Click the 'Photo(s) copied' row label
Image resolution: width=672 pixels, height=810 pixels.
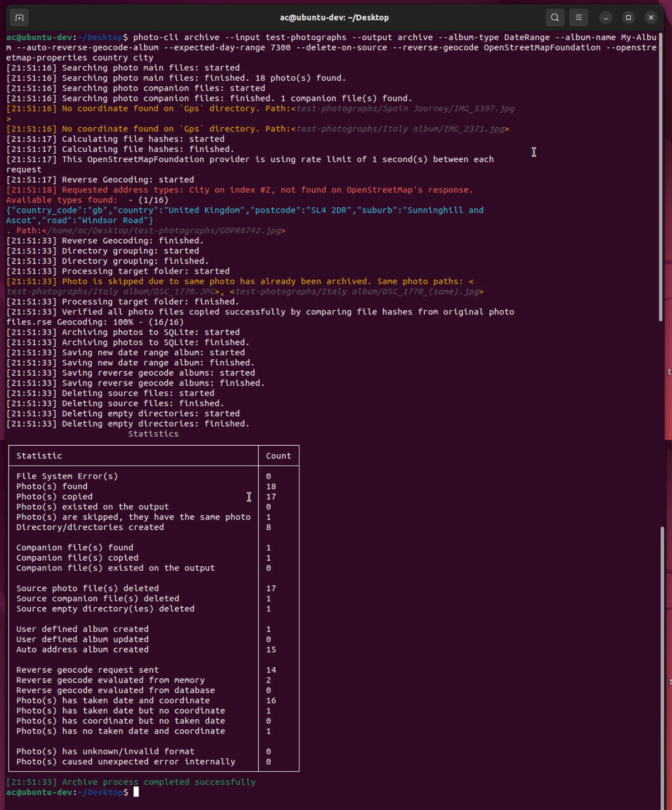(54, 497)
